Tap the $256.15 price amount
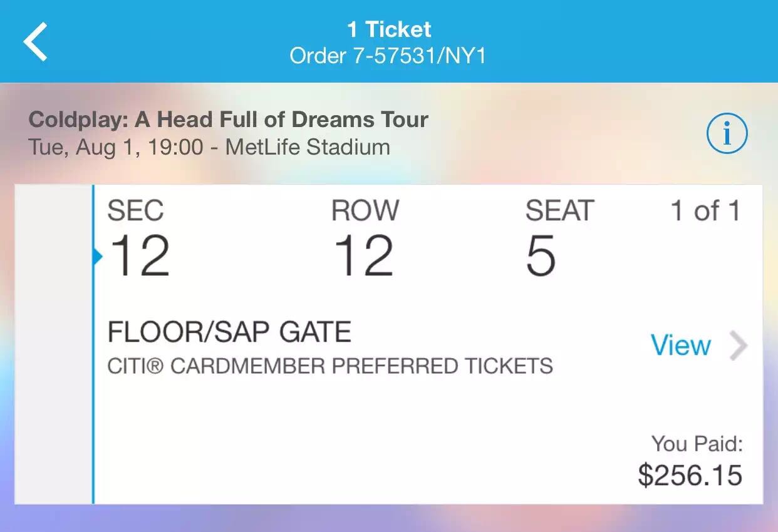The image size is (778, 532). click(x=690, y=475)
